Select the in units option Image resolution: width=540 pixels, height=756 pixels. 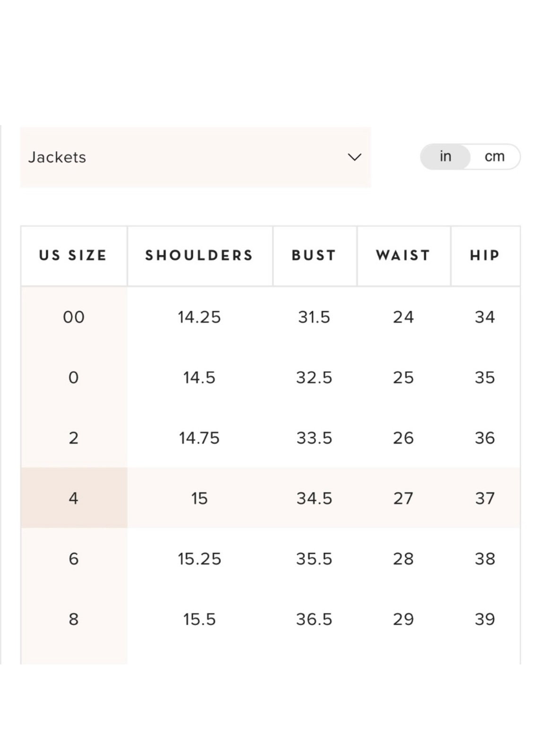(x=445, y=156)
